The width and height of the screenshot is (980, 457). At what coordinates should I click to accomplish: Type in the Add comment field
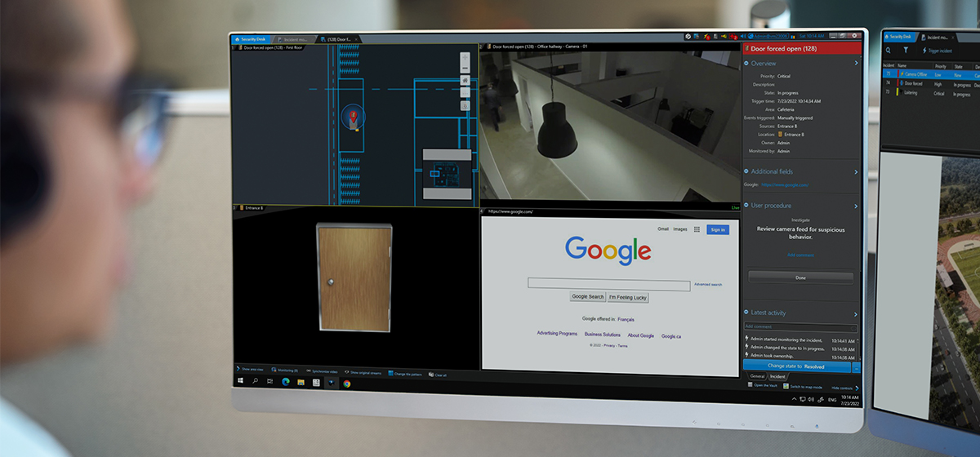tap(800, 327)
